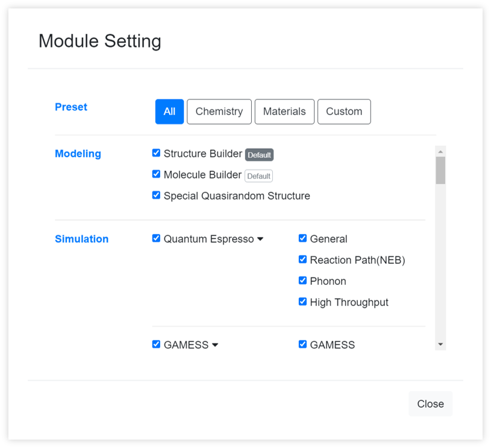Uncheck Reaction Path(NEB) option
Screen dimensions: 491x448
click(302, 260)
